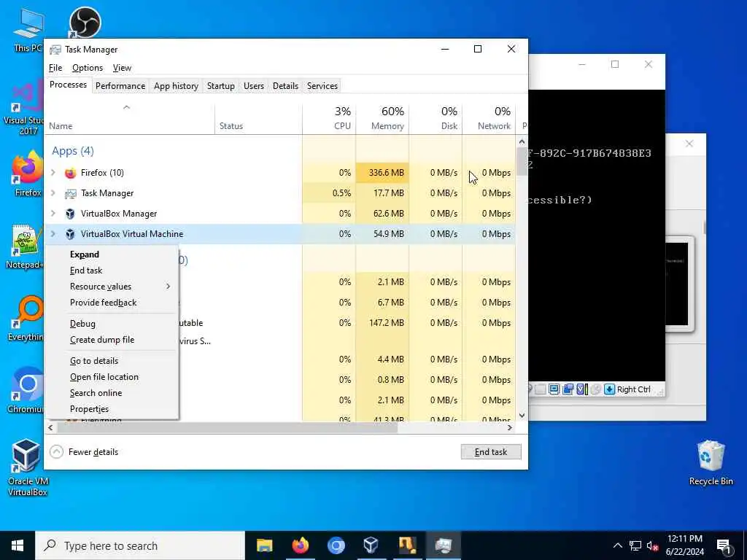This screenshot has height=560, width=747.
Task: Open the Firefox desktop shortcut
Action: point(28,174)
